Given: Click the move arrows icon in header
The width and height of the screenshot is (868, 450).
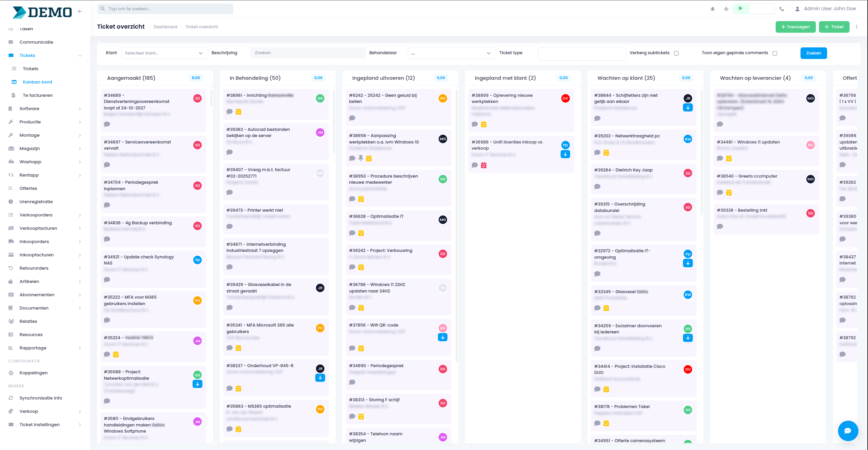Looking at the screenshot, I should (x=726, y=9).
